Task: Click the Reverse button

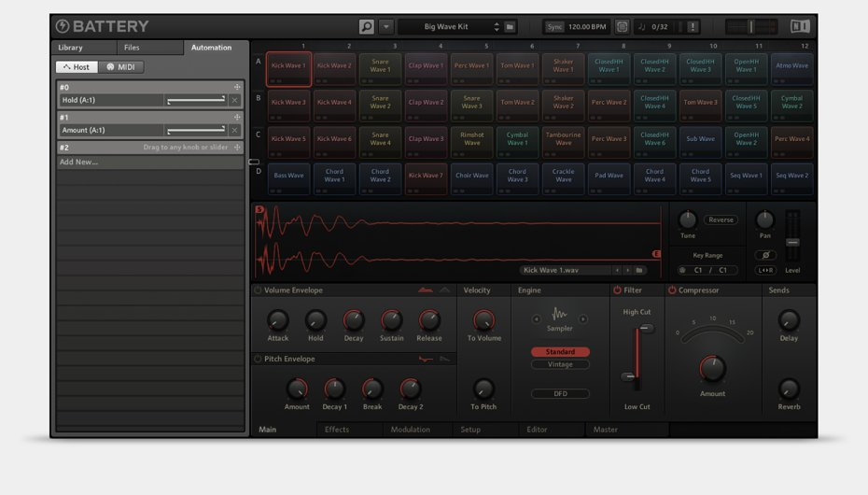Action: [x=721, y=220]
